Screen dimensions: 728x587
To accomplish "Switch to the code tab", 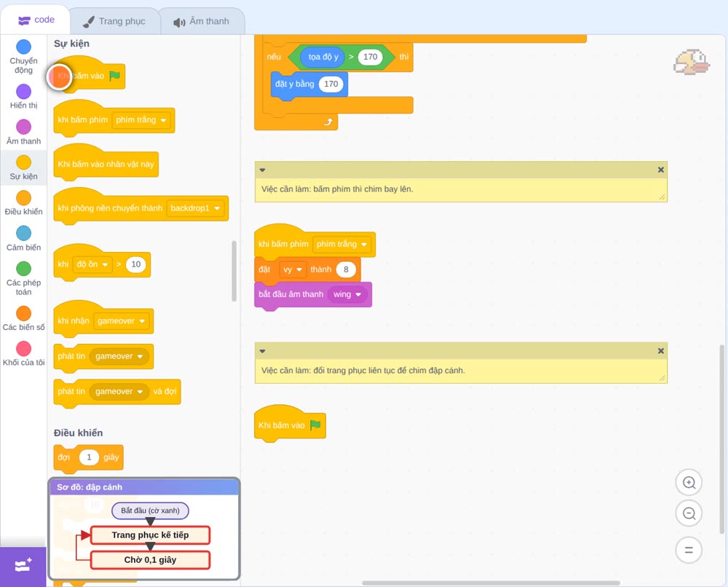I will coord(36,20).
